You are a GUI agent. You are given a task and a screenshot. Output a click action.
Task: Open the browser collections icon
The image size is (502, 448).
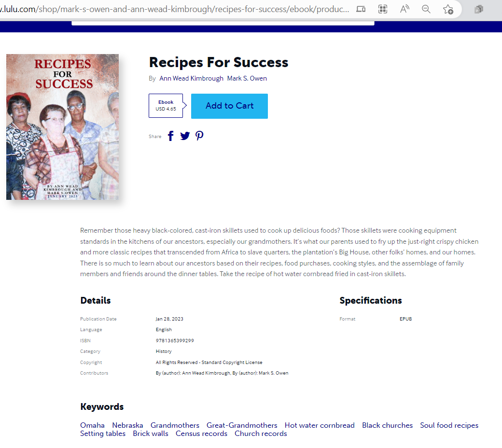click(x=479, y=9)
